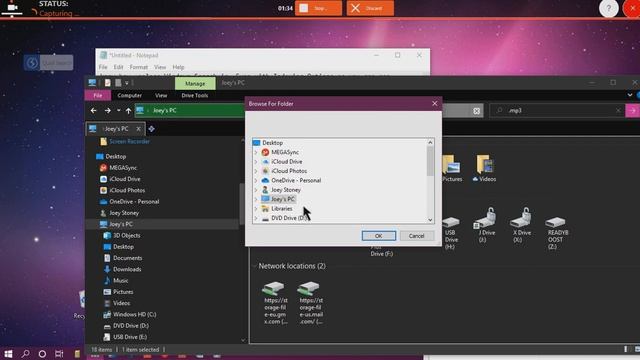Image resolution: width=640 pixels, height=360 pixels.
Task: Select iCloud Photos in the dialog tree
Action: coord(289,171)
